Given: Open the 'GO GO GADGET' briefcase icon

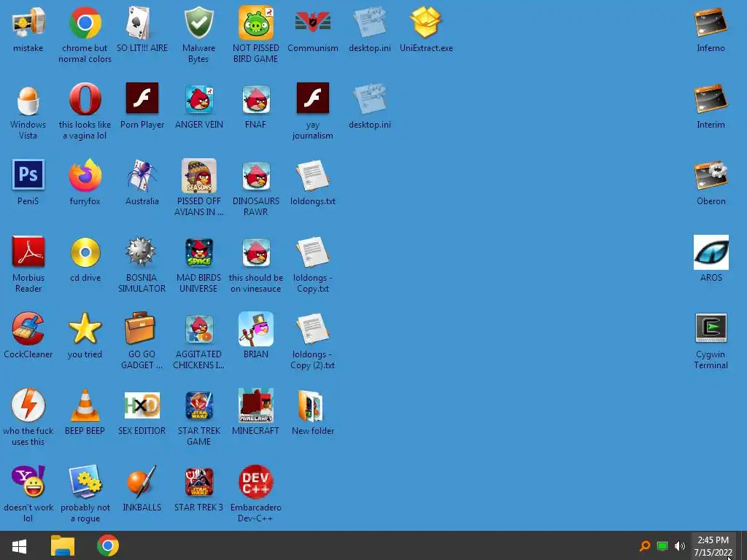Looking at the screenshot, I should pos(140,329).
